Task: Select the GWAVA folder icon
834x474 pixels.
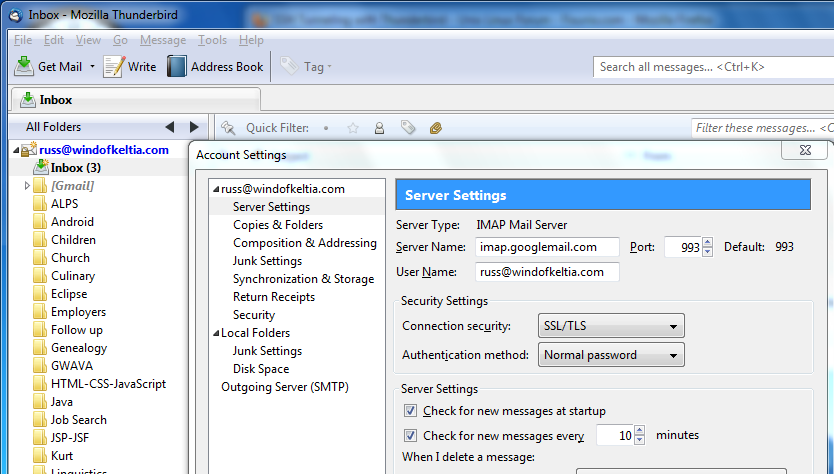Action: [40, 366]
